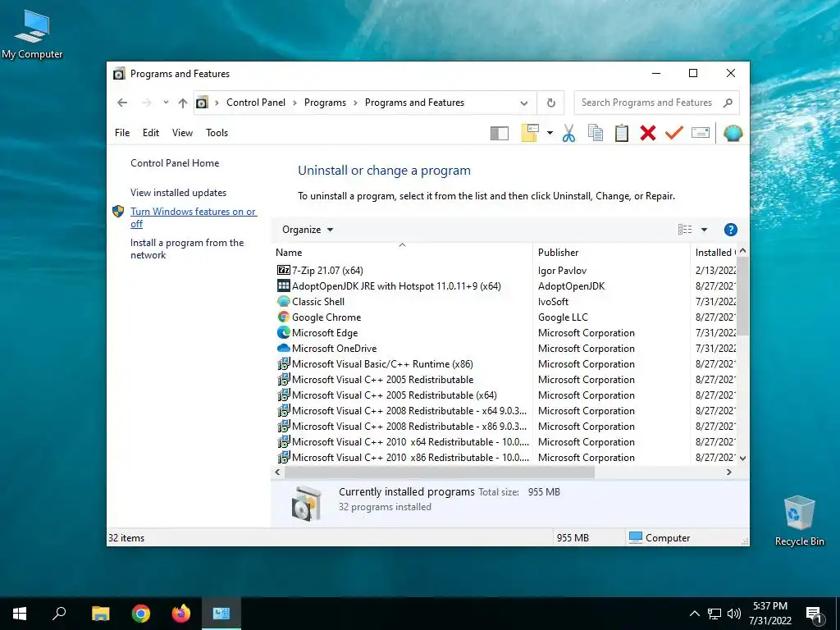Toggle the navigation pane toolbar icon
The image size is (840, 630).
point(500,133)
